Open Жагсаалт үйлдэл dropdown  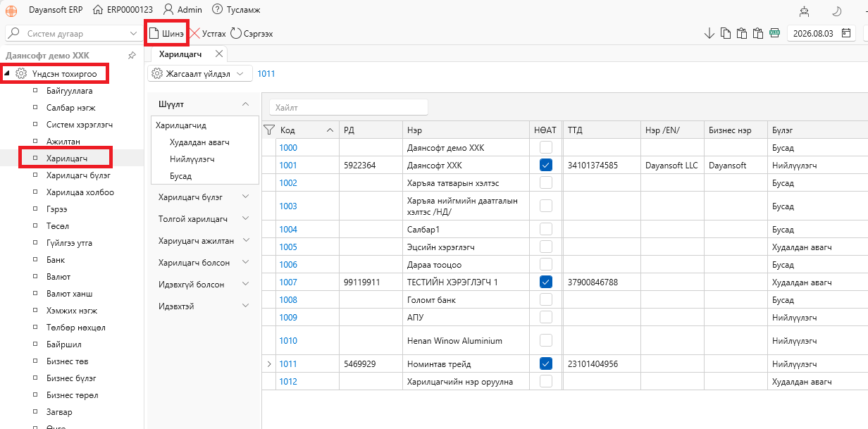coord(240,73)
